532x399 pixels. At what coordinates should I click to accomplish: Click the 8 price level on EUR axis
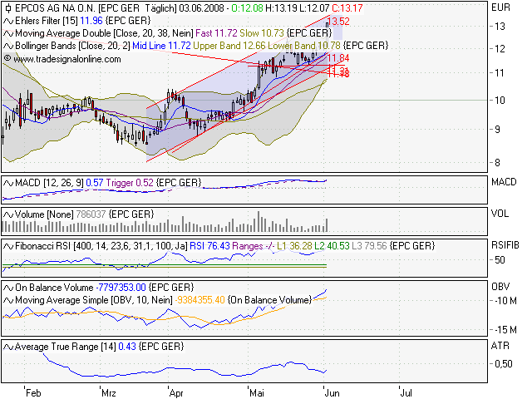(x=497, y=163)
